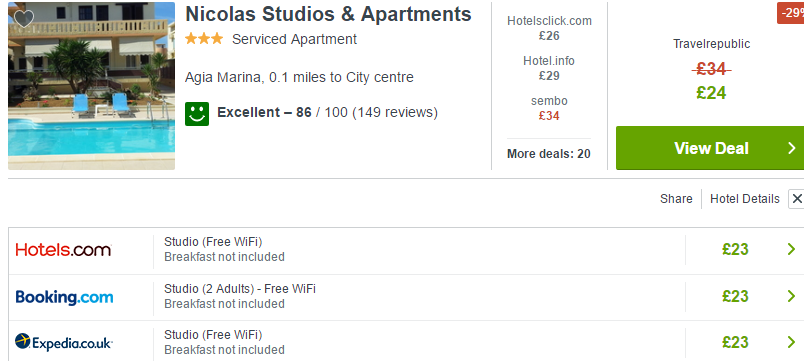Image resolution: width=804 pixels, height=361 pixels.
Task: Click the Expedia.co.uk logo
Action: [x=64, y=342]
